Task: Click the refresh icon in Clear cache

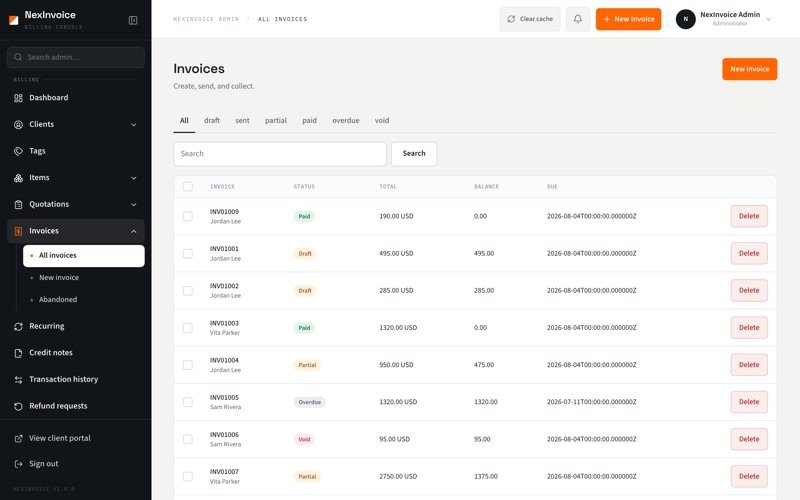Action: pos(511,19)
